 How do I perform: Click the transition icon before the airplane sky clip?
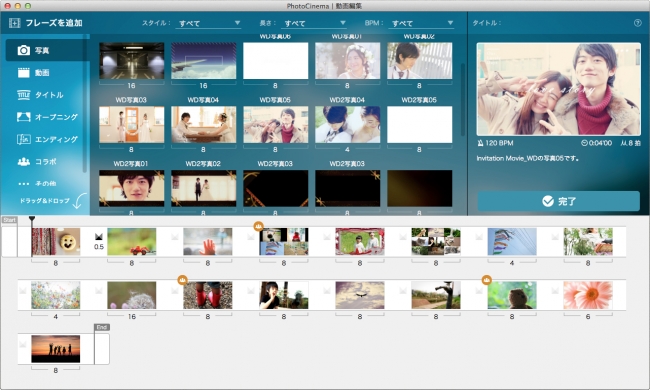tap(327, 291)
